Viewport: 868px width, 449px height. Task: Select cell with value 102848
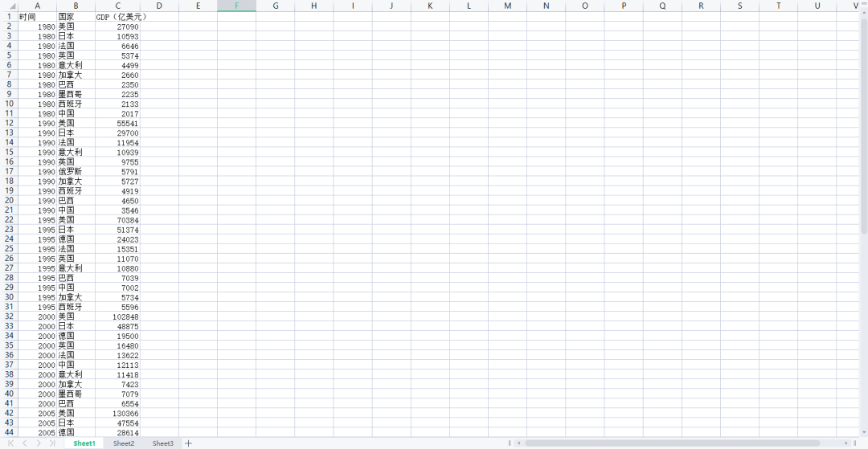click(118, 316)
